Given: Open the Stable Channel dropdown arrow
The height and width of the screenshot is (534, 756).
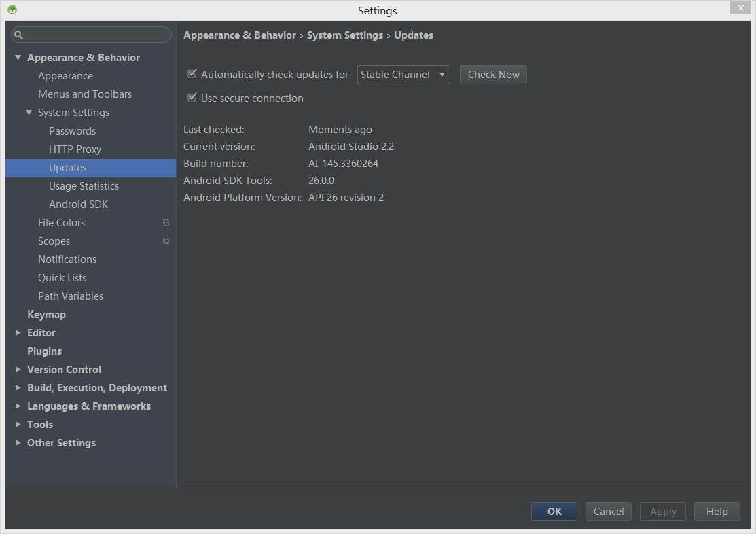Looking at the screenshot, I should tap(442, 75).
